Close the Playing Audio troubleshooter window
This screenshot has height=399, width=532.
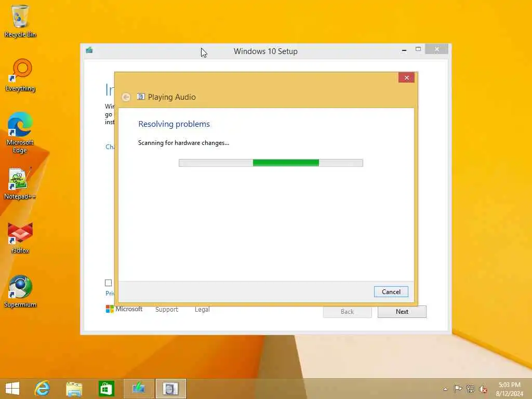(x=406, y=78)
